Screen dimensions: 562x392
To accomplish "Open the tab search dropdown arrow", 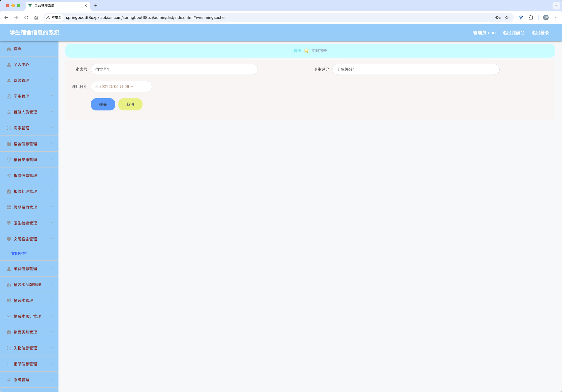I will (556, 6).
